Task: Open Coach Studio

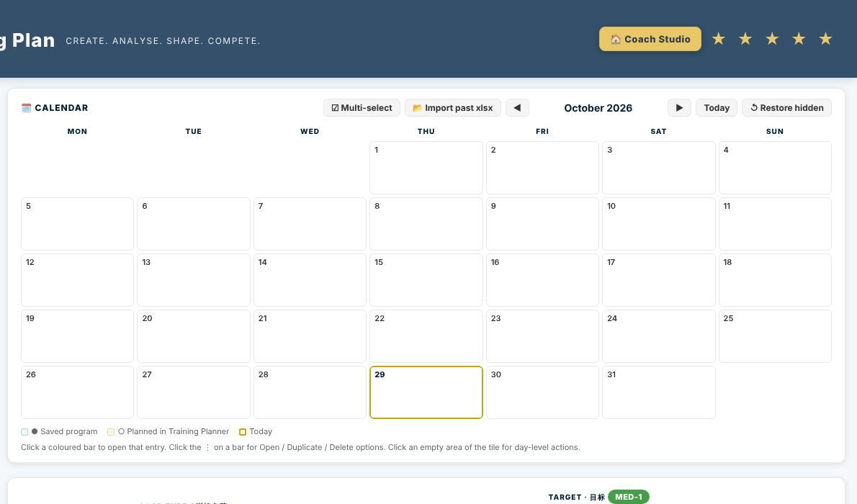Action: click(x=650, y=39)
